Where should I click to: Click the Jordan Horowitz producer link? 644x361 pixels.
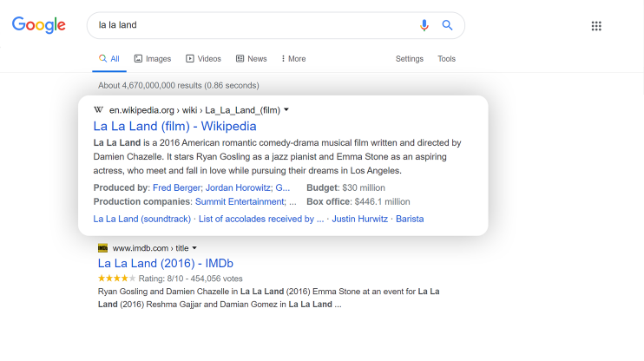point(239,187)
